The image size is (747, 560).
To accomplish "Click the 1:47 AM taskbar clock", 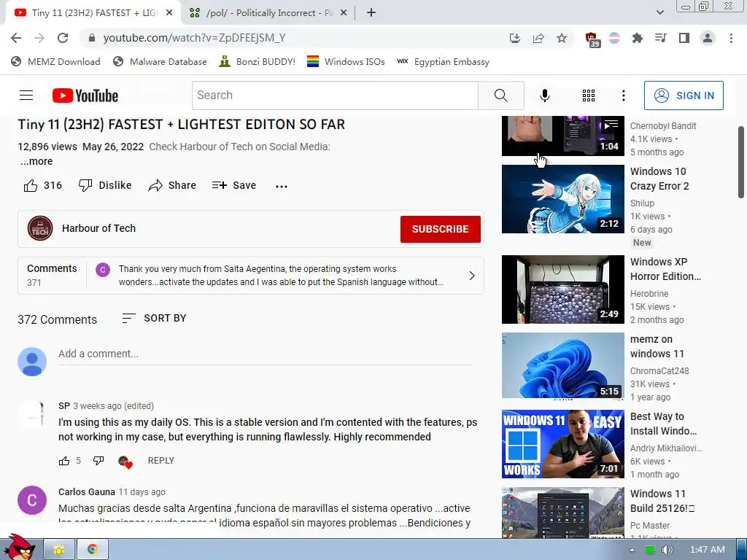I will click(707, 550).
